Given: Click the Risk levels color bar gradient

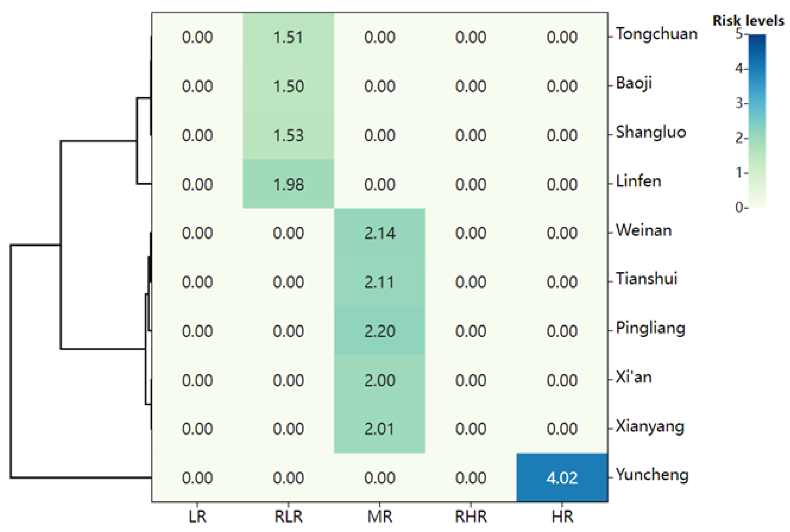Looking at the screenshot, I should [x=757, y=120].
